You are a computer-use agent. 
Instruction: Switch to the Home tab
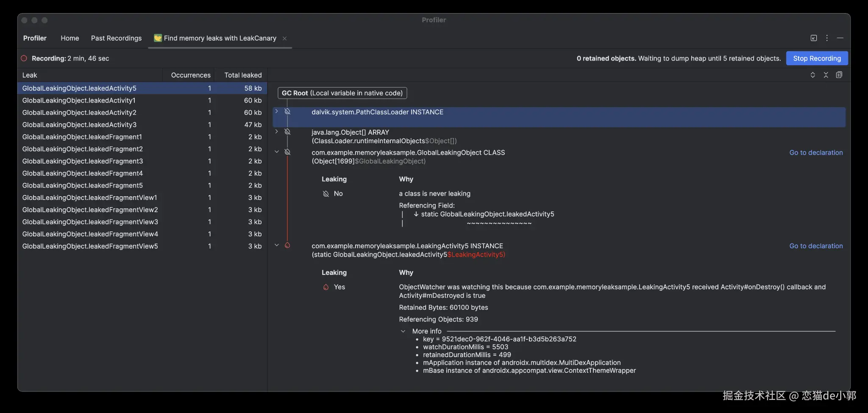coord(70,38)
